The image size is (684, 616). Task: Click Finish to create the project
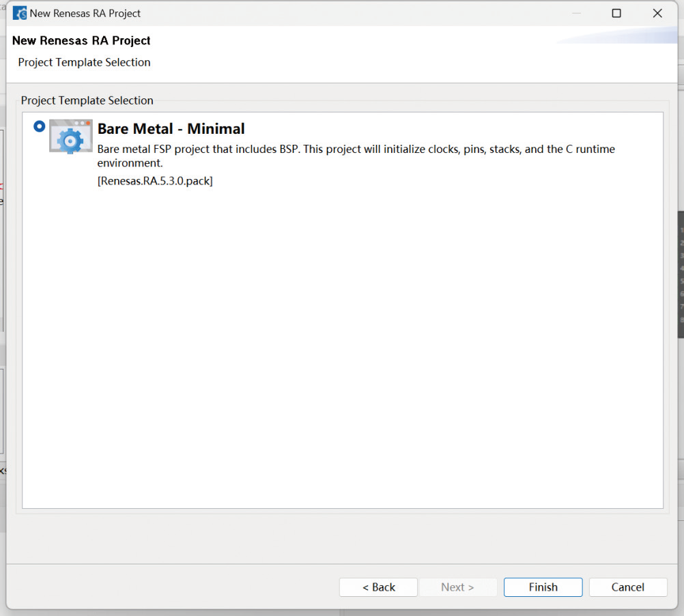point(543,587)
